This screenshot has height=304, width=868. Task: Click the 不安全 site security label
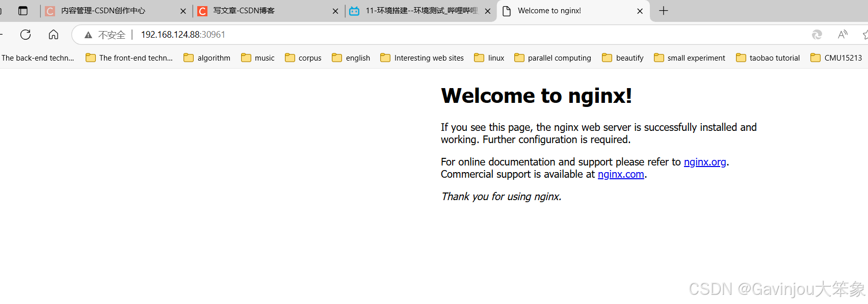(x=112, y=35)
